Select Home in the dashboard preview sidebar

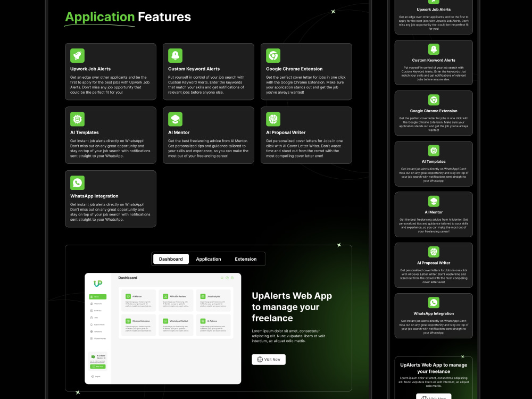click(x=98, y=297)
